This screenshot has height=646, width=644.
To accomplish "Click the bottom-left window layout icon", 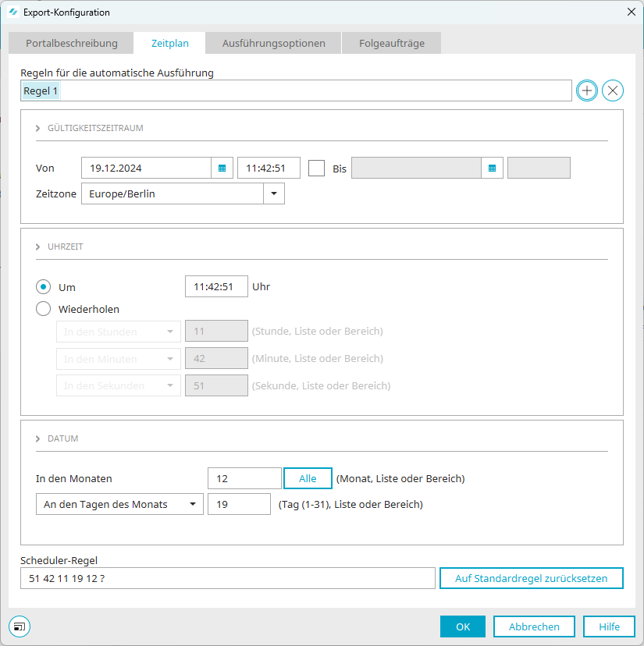I will coord(19,626).
